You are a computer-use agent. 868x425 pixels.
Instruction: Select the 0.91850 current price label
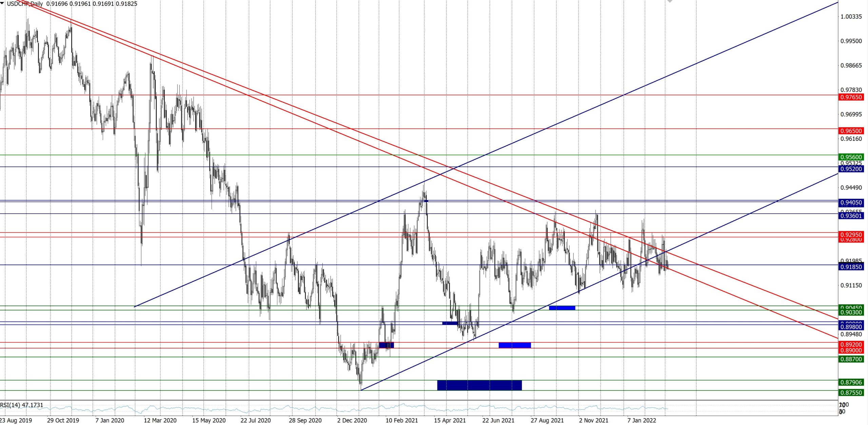click(851, 267)
